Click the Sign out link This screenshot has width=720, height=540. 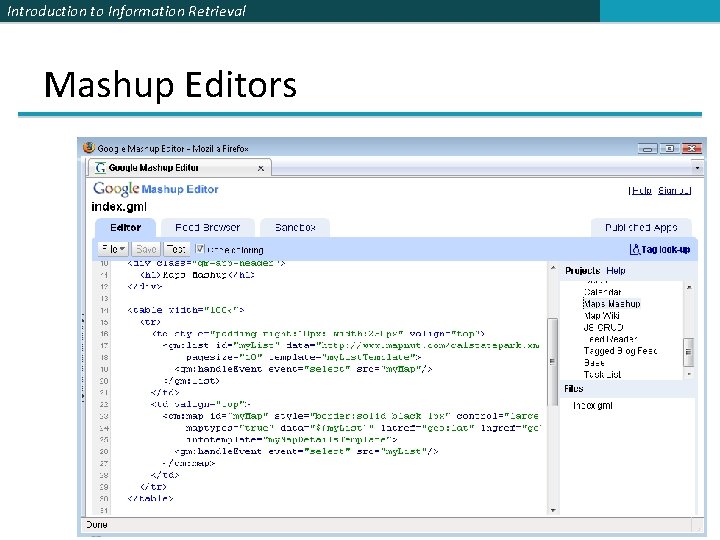pos(674,191)
